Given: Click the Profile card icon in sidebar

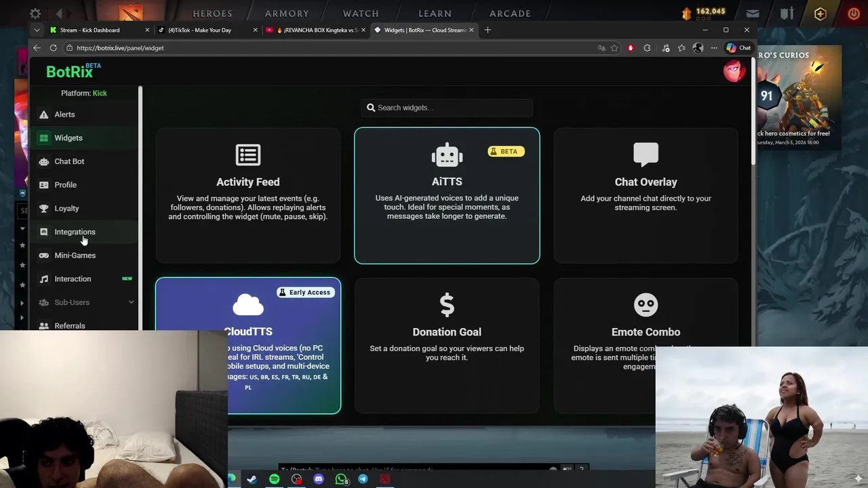Looking at the screenshot, I should pyautogui.click(x=44, y=185).
